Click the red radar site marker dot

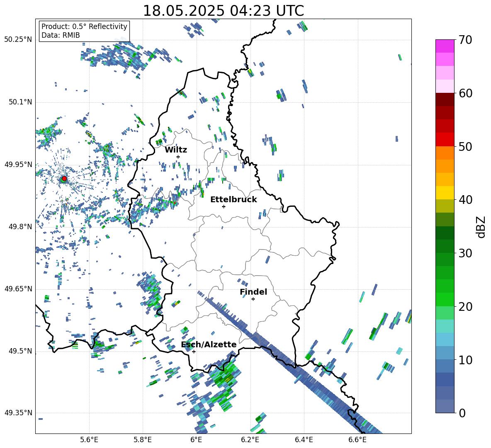click(64, 178)
